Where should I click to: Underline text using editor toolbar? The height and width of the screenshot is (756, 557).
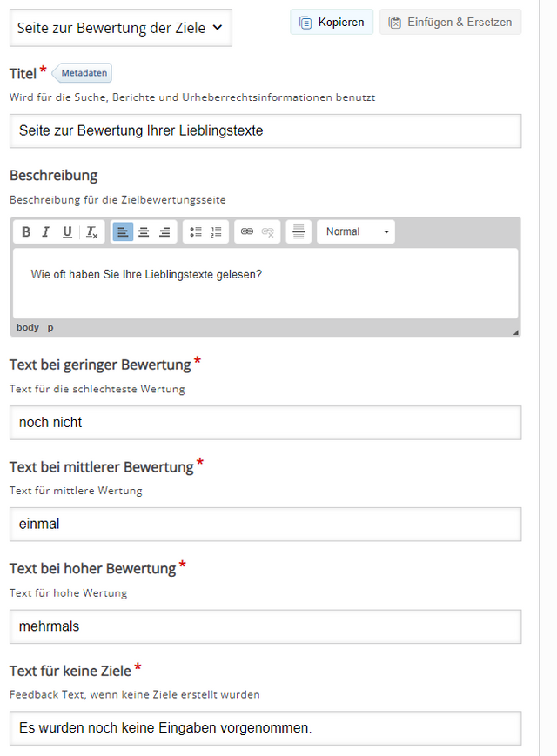(67, 232)
